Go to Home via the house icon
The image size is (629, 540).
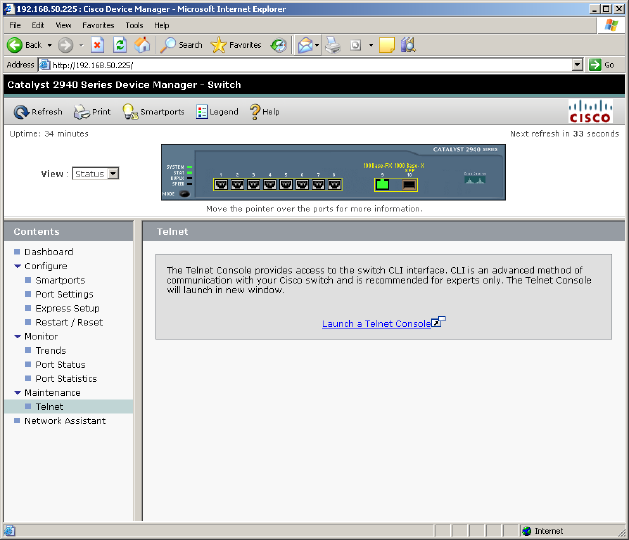[x=142, y=45]
